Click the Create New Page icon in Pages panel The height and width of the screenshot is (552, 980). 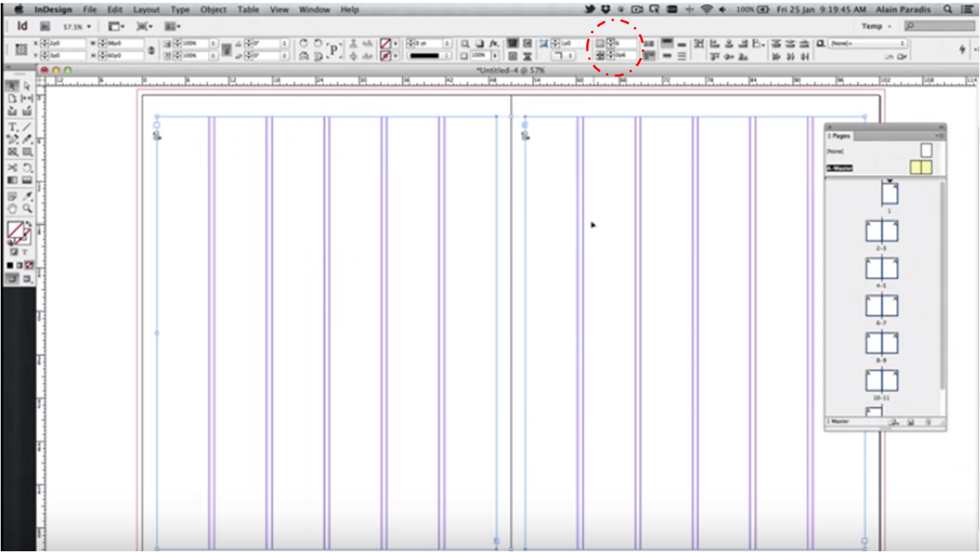[x=911, y=422]
